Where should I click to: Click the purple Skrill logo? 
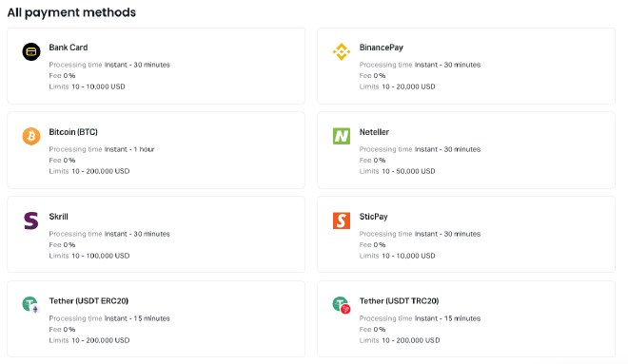click(x=31, y=220)
